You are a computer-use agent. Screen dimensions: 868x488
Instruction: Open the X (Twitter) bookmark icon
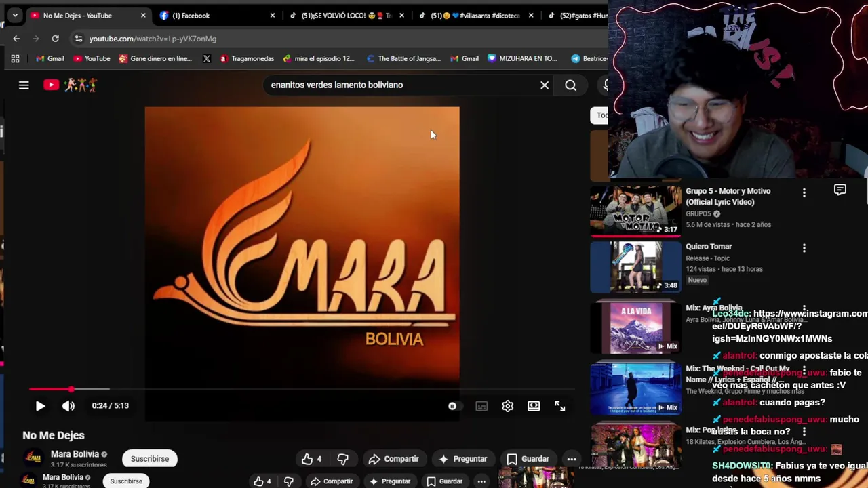[207, 59]
